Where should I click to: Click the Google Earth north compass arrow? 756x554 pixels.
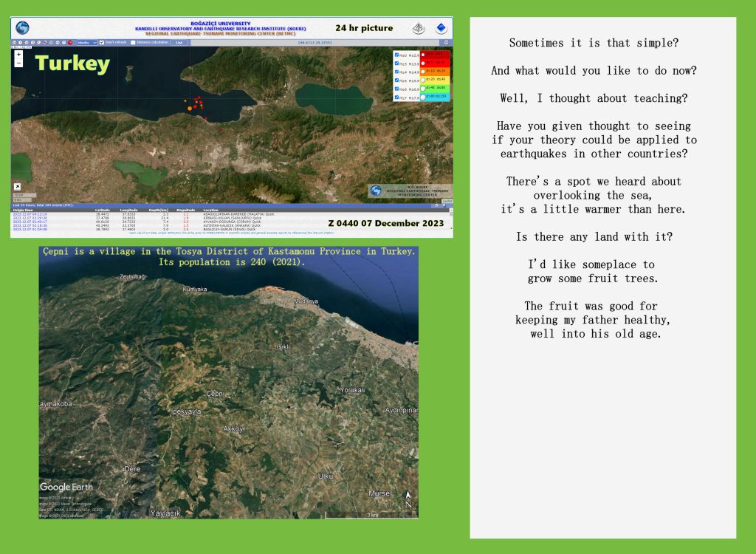408,499
